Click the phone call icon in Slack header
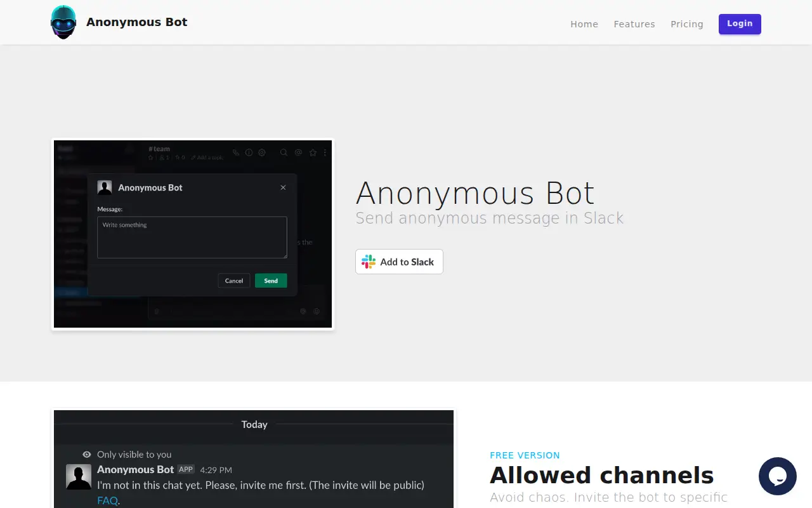The width and height of the screenshot is (812, 508). click(236, 152)
